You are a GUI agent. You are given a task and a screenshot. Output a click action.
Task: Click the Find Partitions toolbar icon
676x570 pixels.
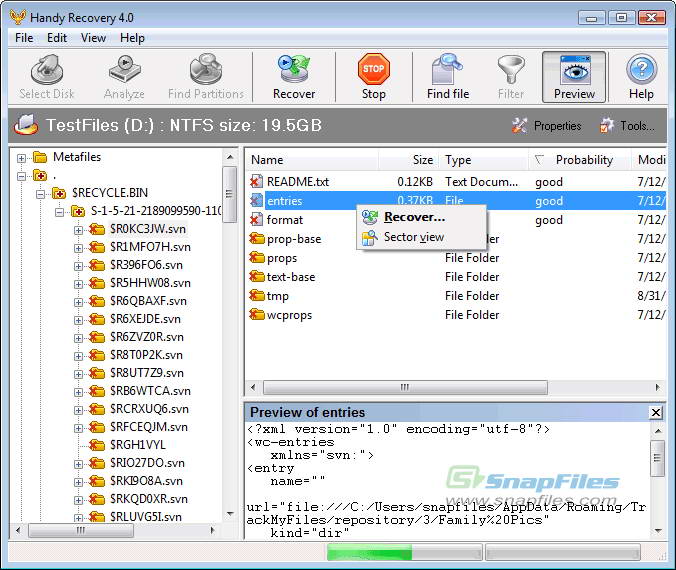coord(206,69)
